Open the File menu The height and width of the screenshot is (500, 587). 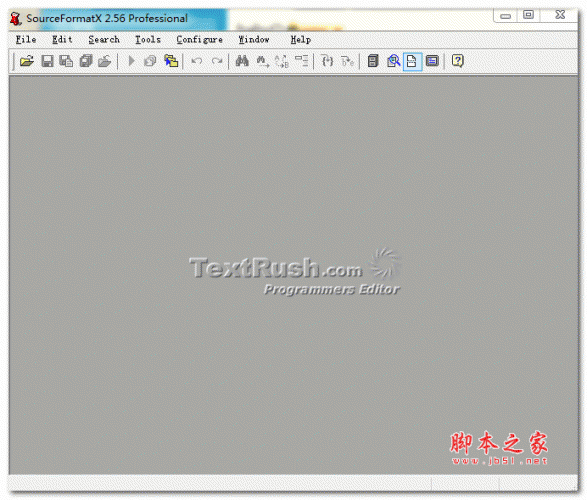coord(26,40)
